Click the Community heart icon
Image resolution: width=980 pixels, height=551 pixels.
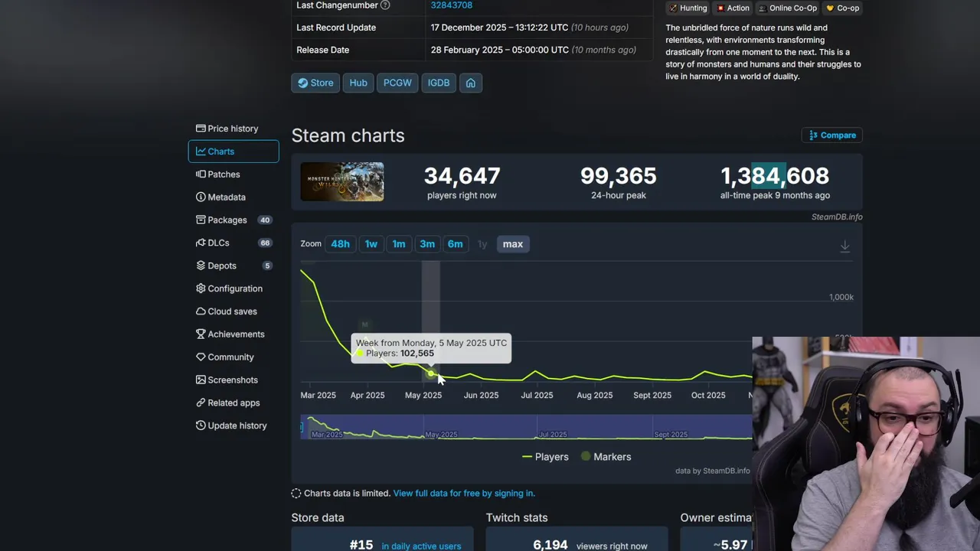[x=201, y=357]
